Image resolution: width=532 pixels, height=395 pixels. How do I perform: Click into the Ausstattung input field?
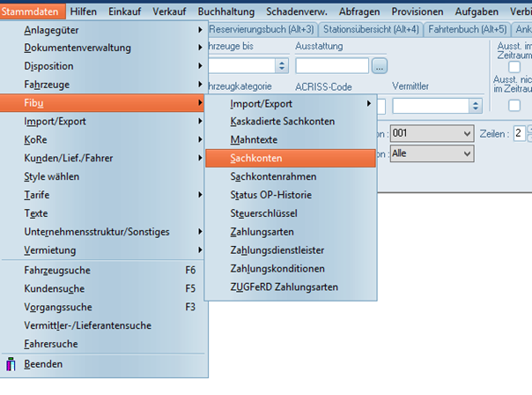point(331,65)
